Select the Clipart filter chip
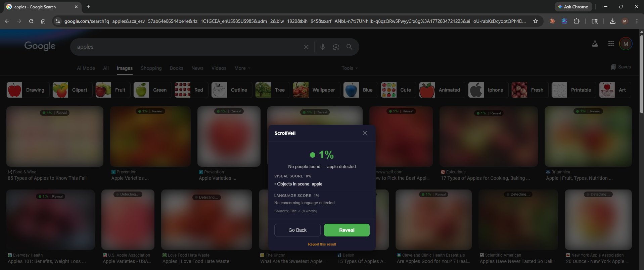644x270 pixels. 72,90
